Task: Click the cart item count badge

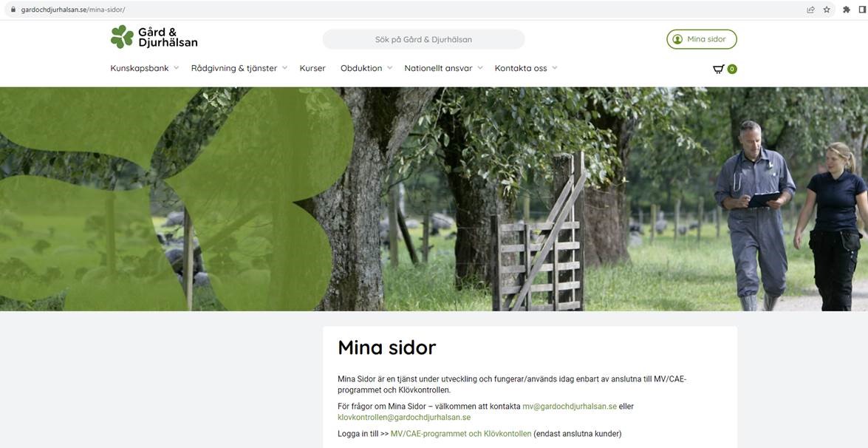Action: pos(732,69)
